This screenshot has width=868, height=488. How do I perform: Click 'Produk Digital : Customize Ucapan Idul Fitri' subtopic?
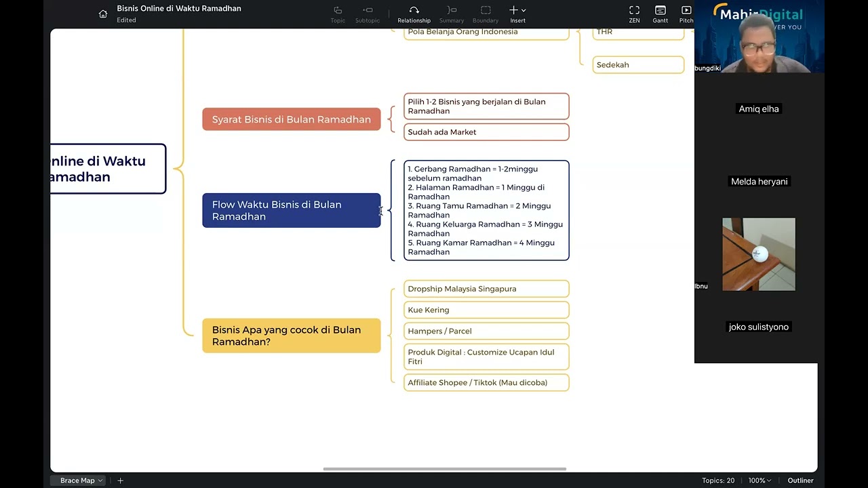[x=486, y=357]
